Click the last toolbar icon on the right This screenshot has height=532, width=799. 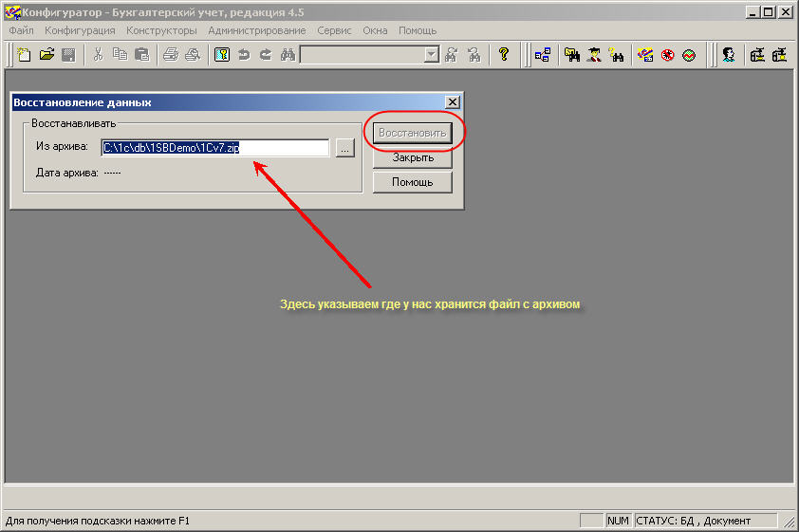(x=780, y=54)
